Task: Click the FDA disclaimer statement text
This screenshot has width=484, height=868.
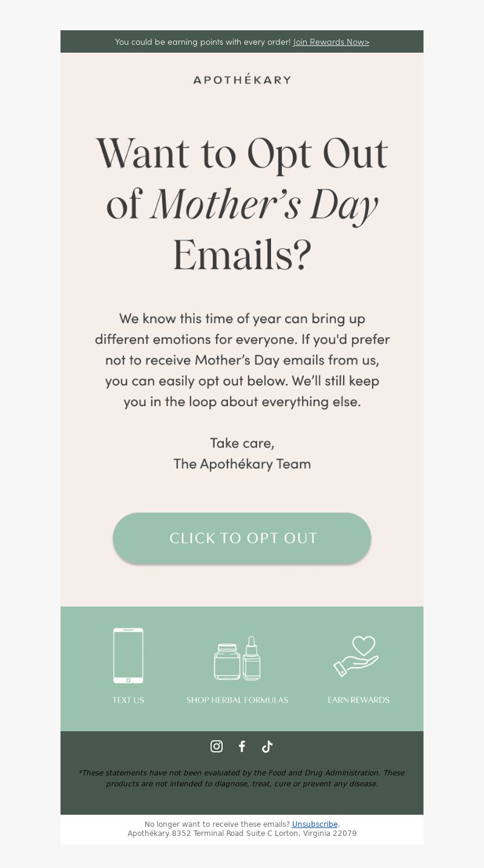Action: (241, 778)
